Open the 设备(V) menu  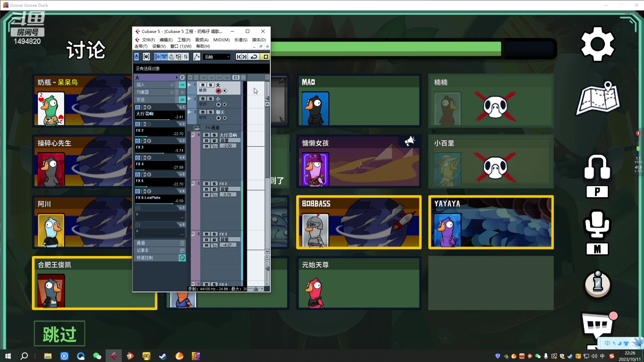159,46
